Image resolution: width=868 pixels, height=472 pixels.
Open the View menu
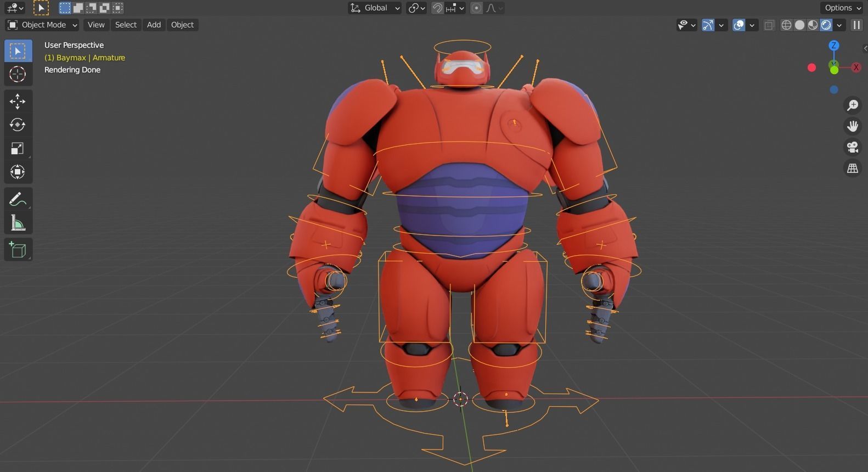click(x=96, y=25)
